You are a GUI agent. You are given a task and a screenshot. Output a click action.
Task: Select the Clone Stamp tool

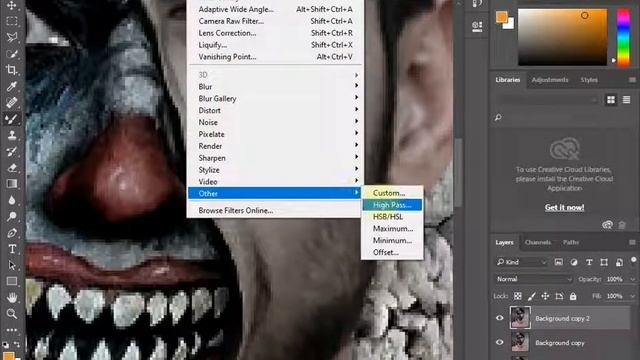tap(11, 135)
